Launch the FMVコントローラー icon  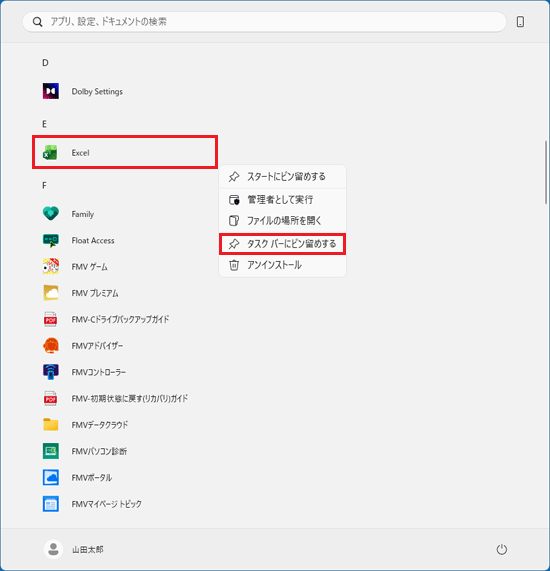51,372
